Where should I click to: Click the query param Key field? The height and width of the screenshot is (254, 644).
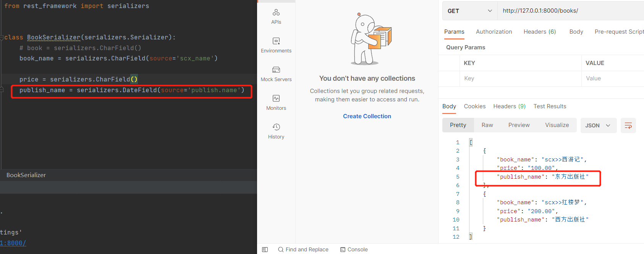point(519,78)
